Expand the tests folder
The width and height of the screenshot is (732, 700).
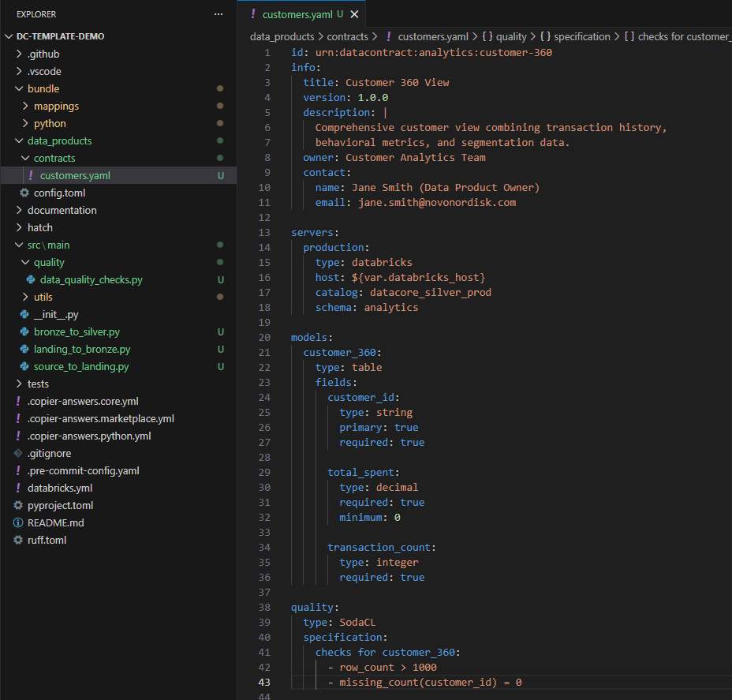[19, 384]
